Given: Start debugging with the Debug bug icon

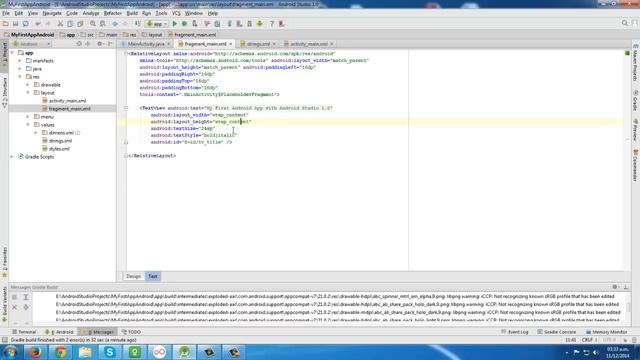Looking at the screenshot, I should pos(184,24).
